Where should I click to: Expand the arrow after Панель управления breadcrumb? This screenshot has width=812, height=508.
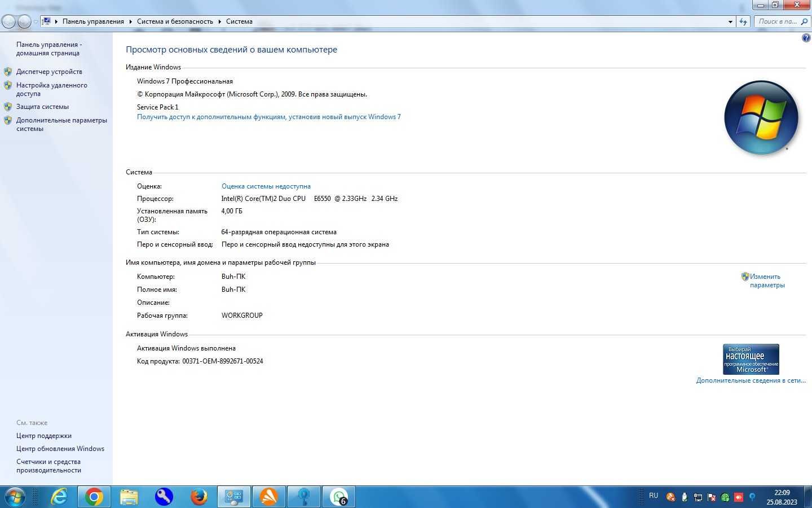pos(130,21)
